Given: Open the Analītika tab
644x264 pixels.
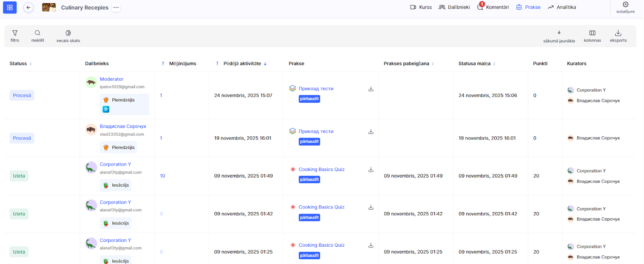Looking at the screenshot, I should pos(562,7).
